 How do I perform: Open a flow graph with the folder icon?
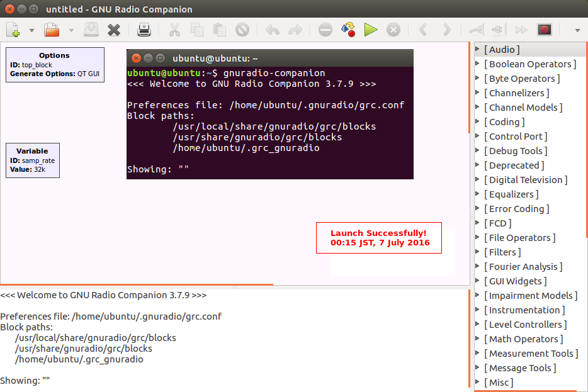pos(52,30)
